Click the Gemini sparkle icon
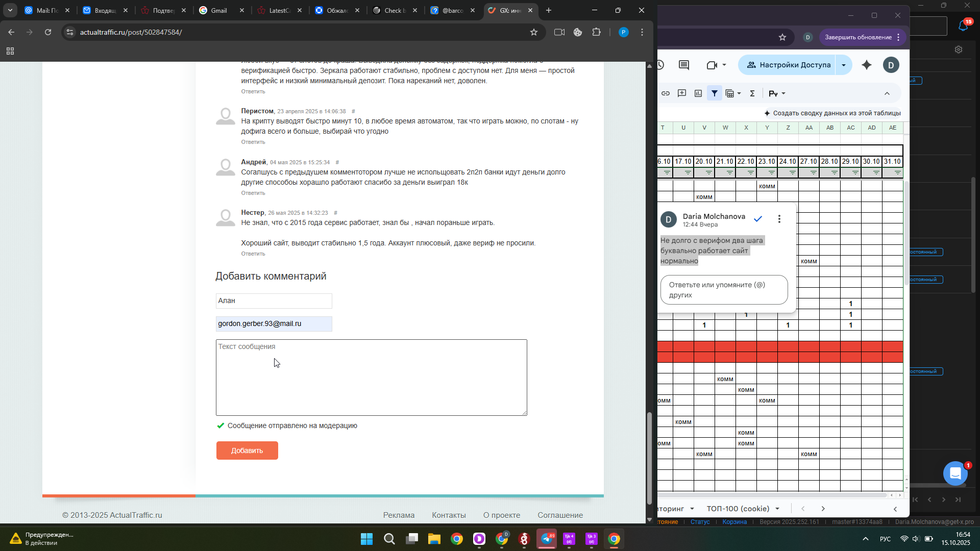The height and width of the screenshot is (551, 980). pyautogui.click(x=867, y=65)
